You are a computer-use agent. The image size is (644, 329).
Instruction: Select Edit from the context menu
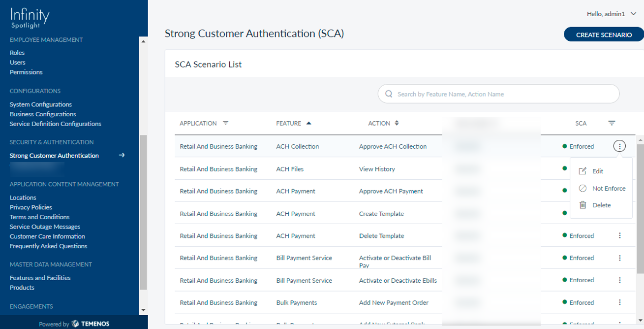[597, 171]
